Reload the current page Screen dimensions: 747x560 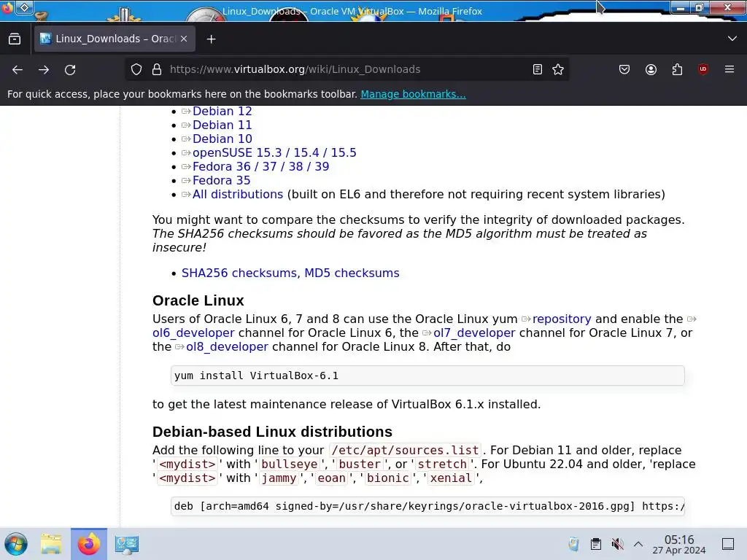pyautogui.click(x=70, y=69)
